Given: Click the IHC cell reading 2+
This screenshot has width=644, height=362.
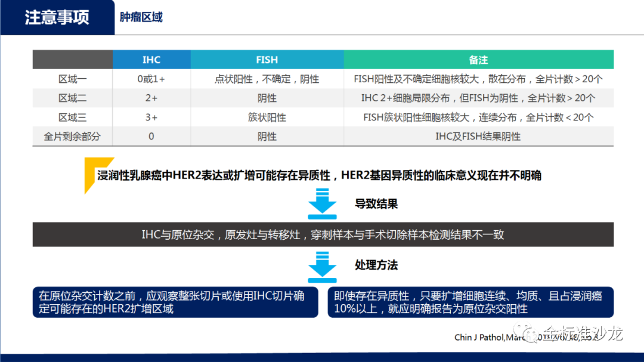Looking at the screenshot, I should (x=151, y=98).
